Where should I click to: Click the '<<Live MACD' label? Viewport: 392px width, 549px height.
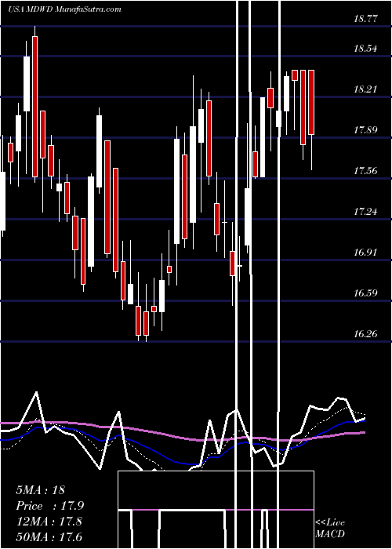click(330, 529)
